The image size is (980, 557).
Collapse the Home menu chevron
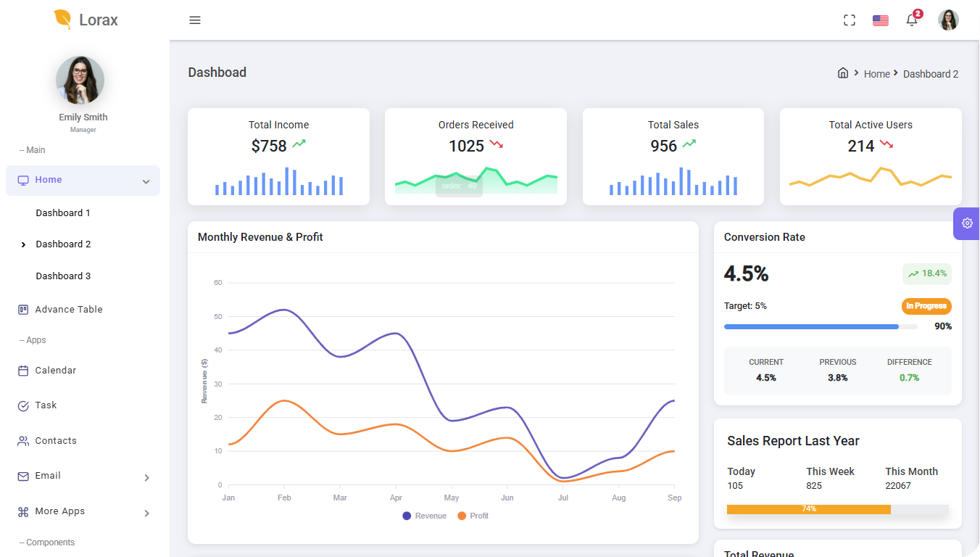pos(146,181)
